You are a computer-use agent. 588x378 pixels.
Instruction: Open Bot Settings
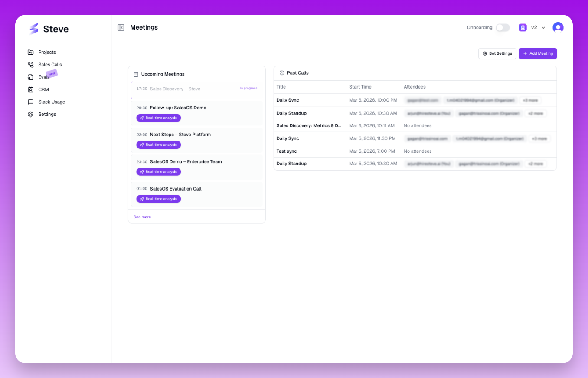click(497, 53)
